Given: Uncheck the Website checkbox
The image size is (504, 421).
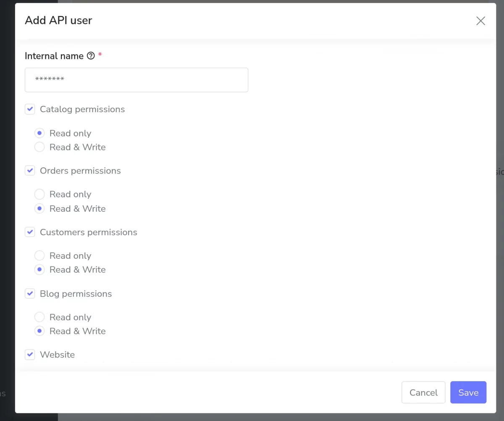Looking at the screenshot, I should pos(30,354).
